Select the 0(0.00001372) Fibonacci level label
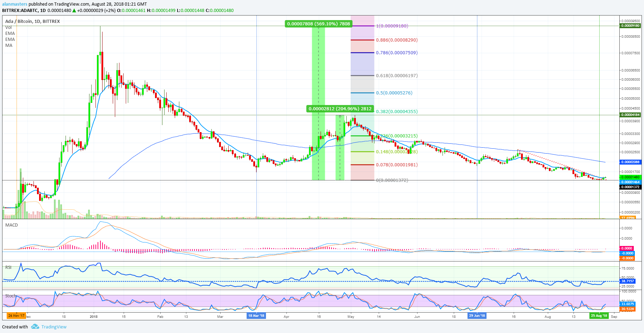Viewport: 644px width, 333px height. [392, 180]
